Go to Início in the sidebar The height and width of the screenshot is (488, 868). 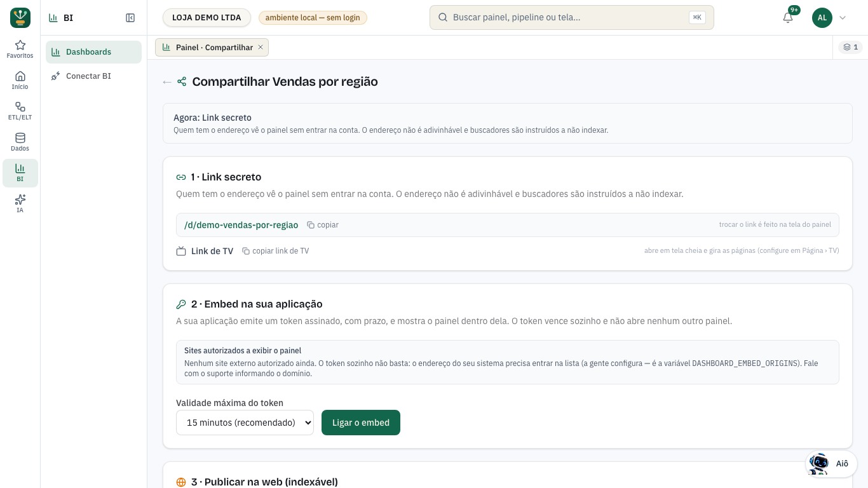(20, 80)
